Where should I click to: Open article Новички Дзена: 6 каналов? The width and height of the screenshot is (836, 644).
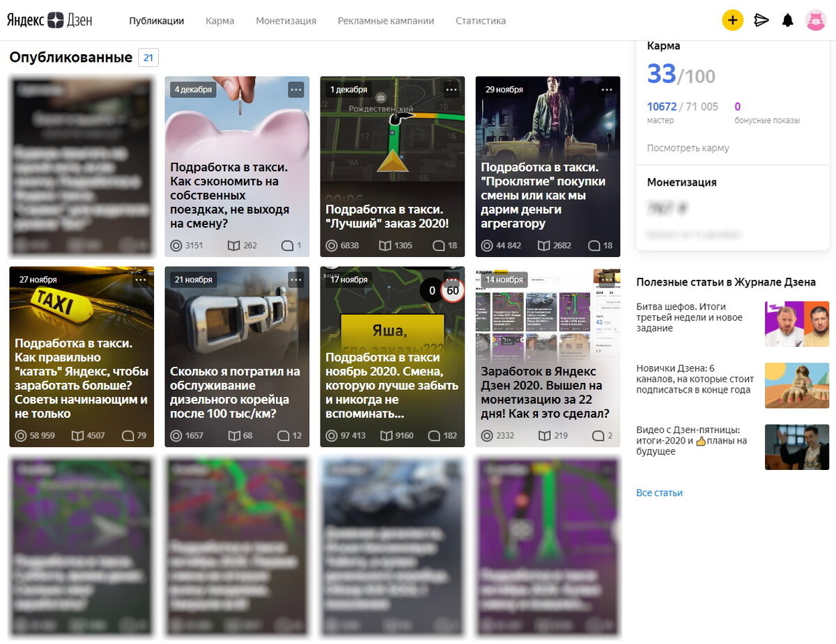695,379
